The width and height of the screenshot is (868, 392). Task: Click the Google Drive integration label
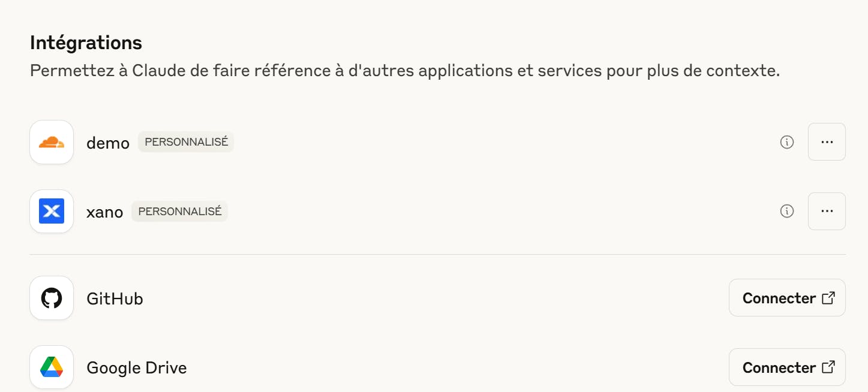click(x=137, y=368)
